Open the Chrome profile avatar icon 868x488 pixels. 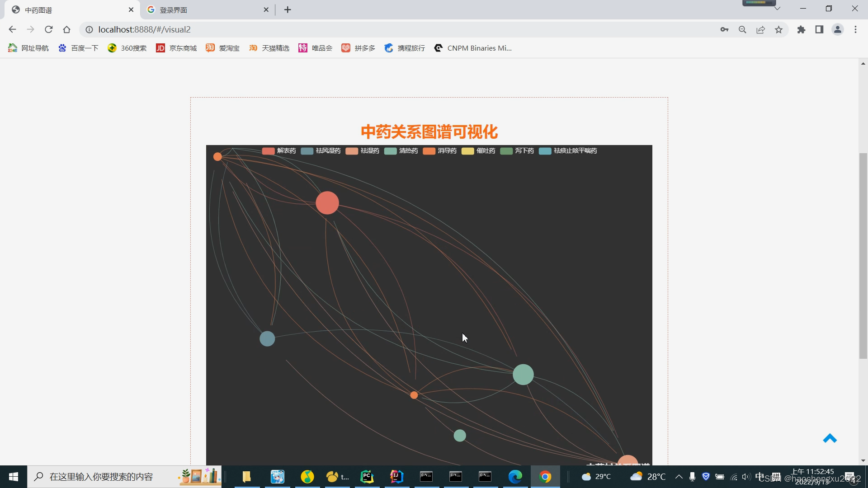[838, 29]
